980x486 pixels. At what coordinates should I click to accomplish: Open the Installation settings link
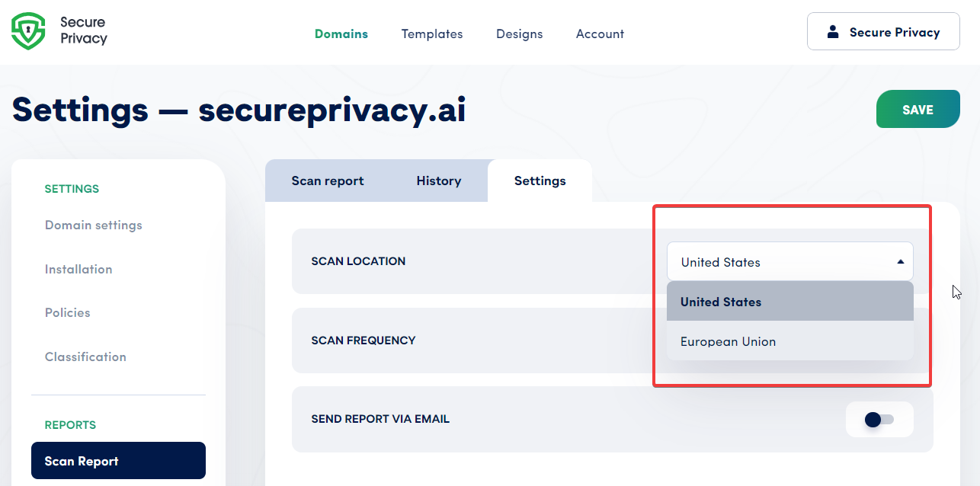pyautogui.click(x=78, y=269)
